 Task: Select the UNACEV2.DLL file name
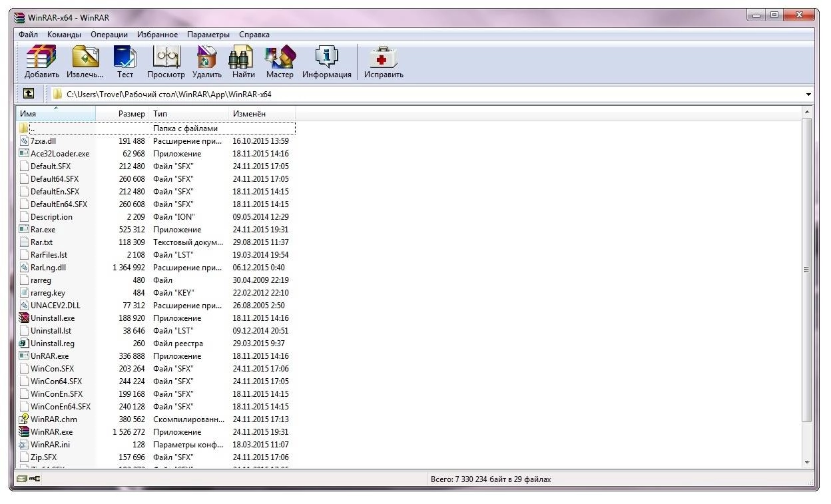click(55, 306)
